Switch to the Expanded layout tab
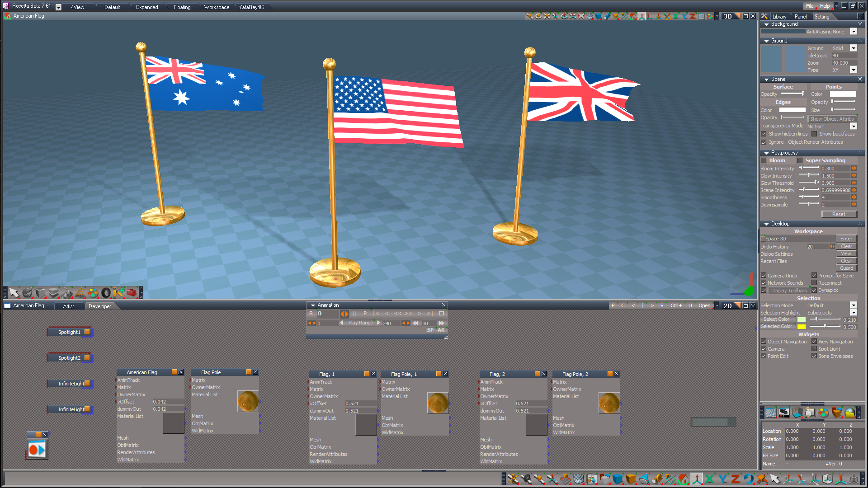 point(147,7)
